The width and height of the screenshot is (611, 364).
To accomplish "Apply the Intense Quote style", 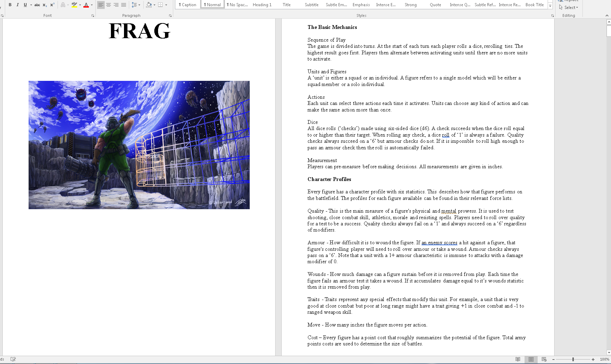I will [x=460, y=5].
